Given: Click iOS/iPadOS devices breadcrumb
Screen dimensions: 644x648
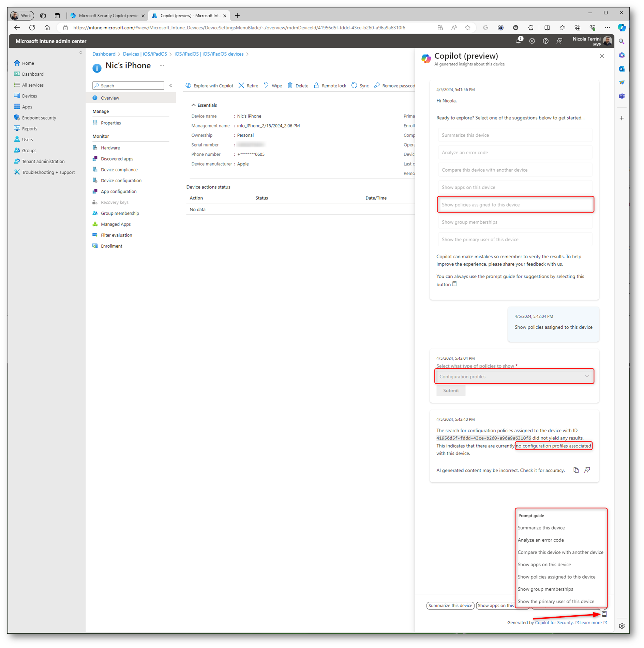Looking at the screenshot, I should (209, 54).
